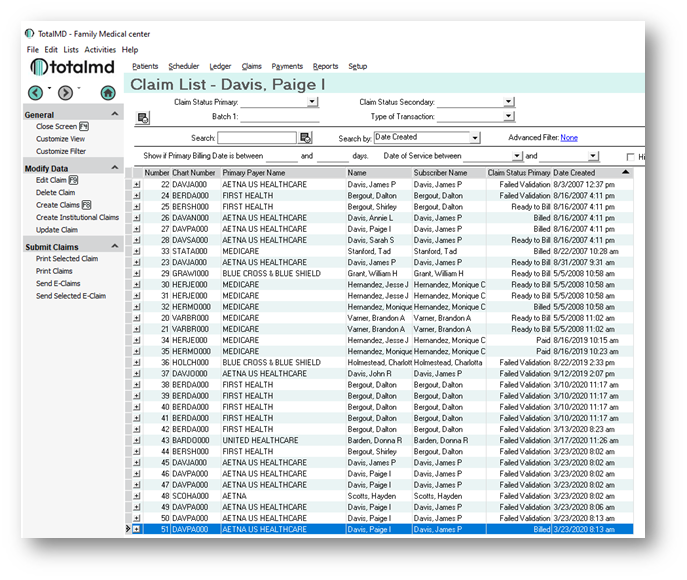This screenshot has height=580, width=687.
Task: Open the Type of Transaction dropdown
Action: (x=509, y=117)
